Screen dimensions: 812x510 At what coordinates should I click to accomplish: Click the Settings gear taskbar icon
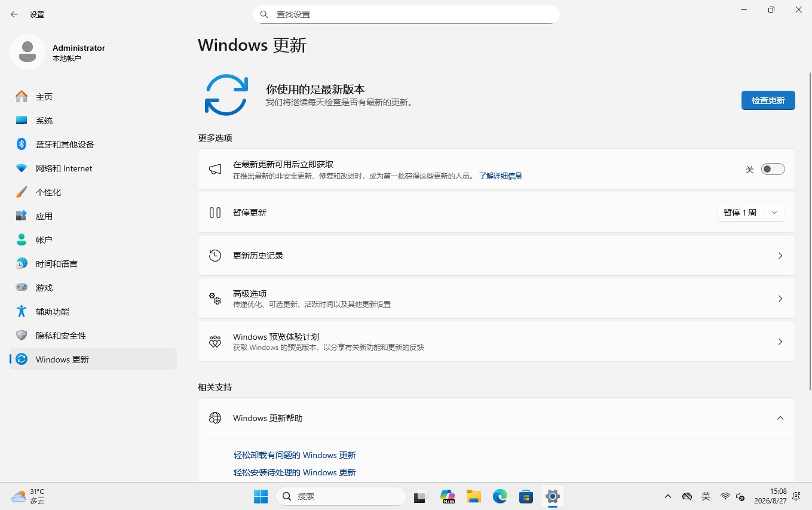pos(553,496)
